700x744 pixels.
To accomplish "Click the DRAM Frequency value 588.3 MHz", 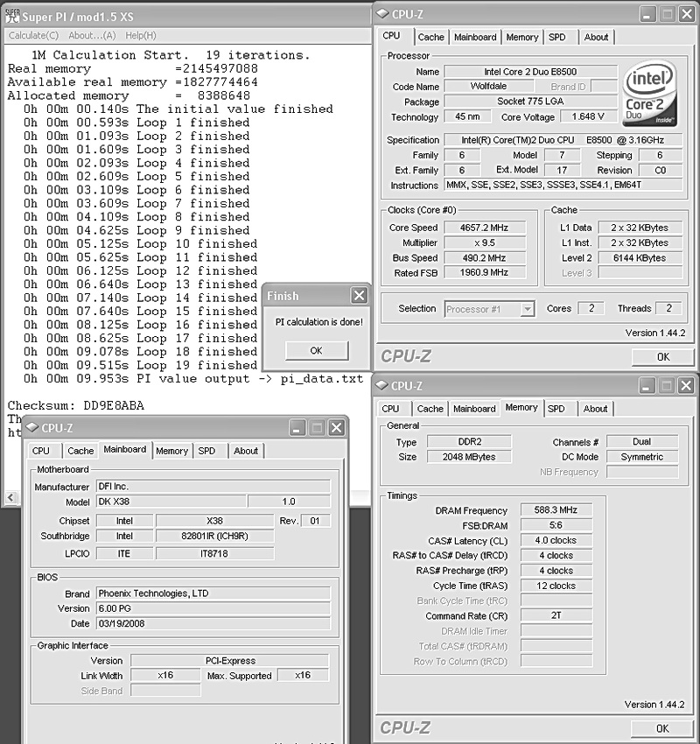I will tap(556, 510).
